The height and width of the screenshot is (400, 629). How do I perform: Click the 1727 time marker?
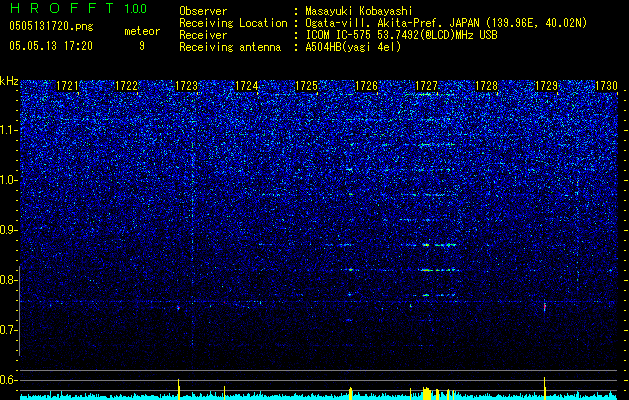[426, 86]
